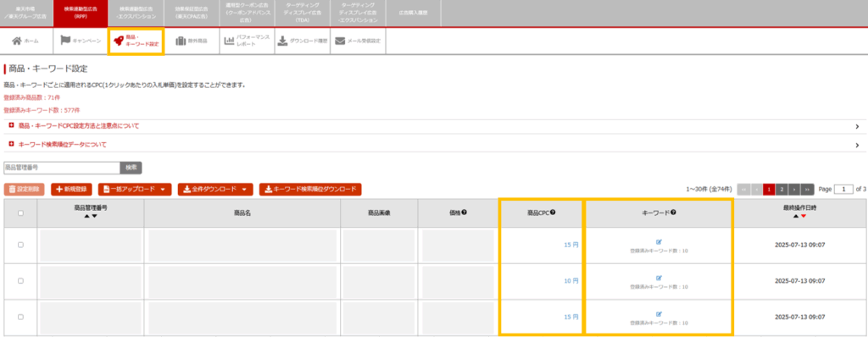Image resolution: width=868 pixels, height=337 pixels.
Task: Open ターゲティングディスプレイ広告-エクスパンション tab
Action: click(358, 14)
